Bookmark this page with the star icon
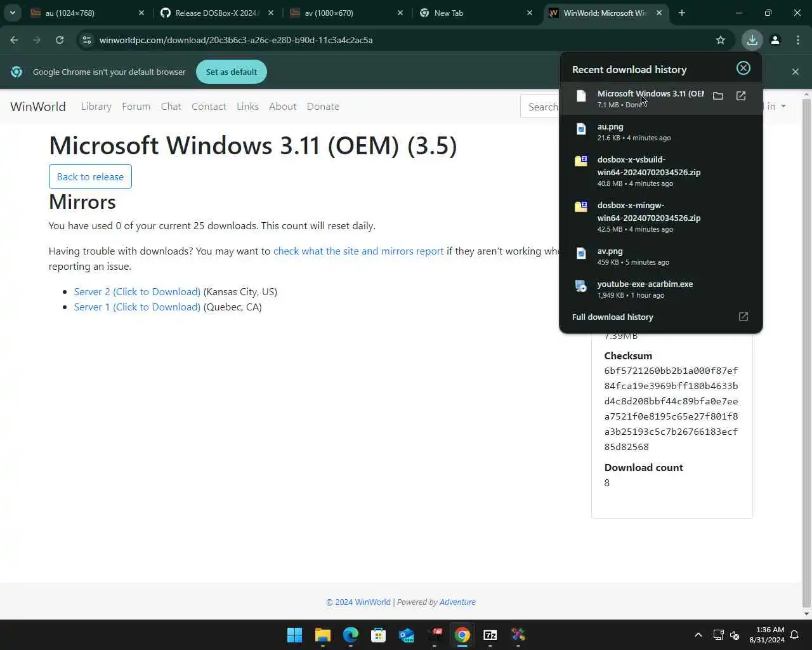 [721, 40]
